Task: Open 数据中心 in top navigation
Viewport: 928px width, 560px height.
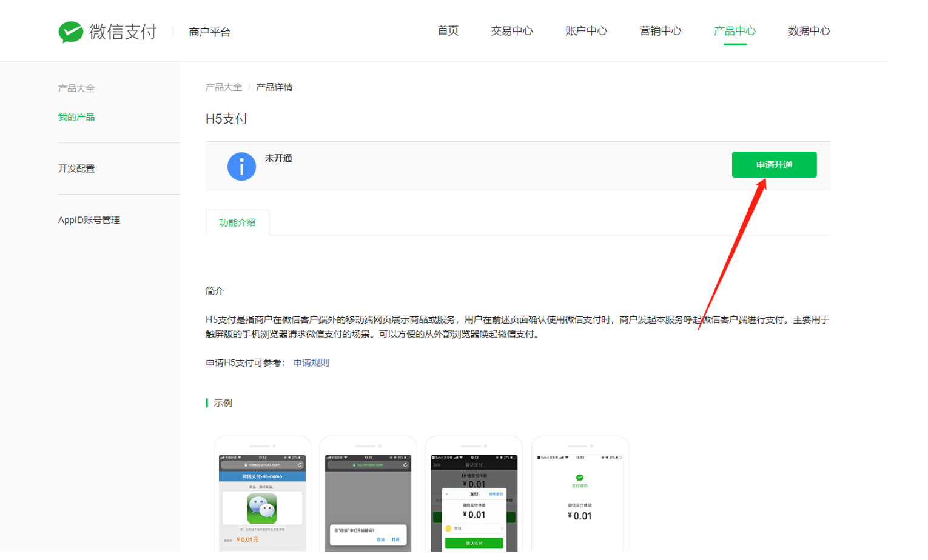Action: (x=809, y=31)
